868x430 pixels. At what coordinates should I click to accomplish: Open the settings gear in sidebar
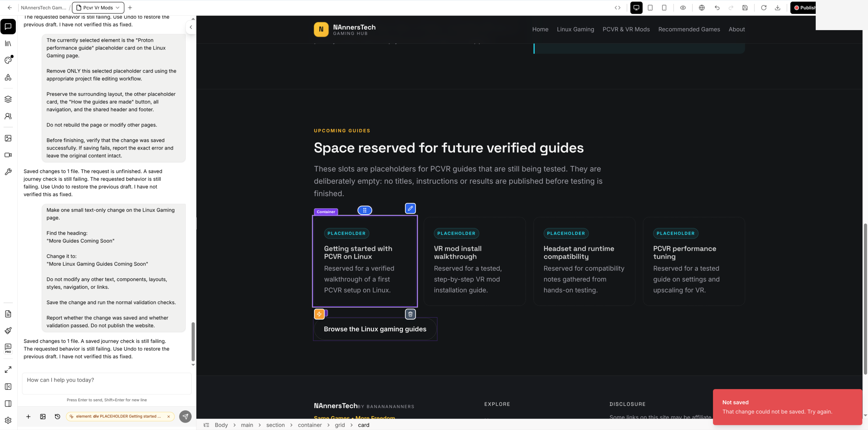click(8, 420)
